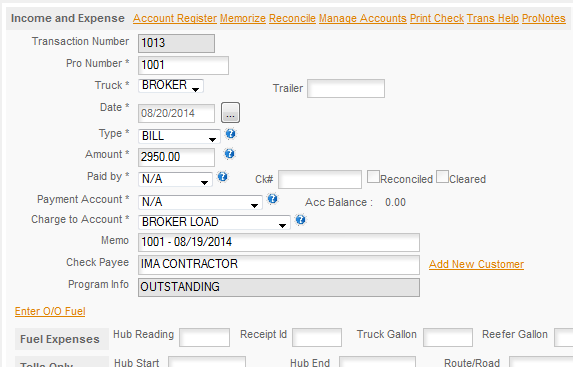The image size is (573, 367).
Task: Click the Check Payee field
Action: click(x=279, y=264)
